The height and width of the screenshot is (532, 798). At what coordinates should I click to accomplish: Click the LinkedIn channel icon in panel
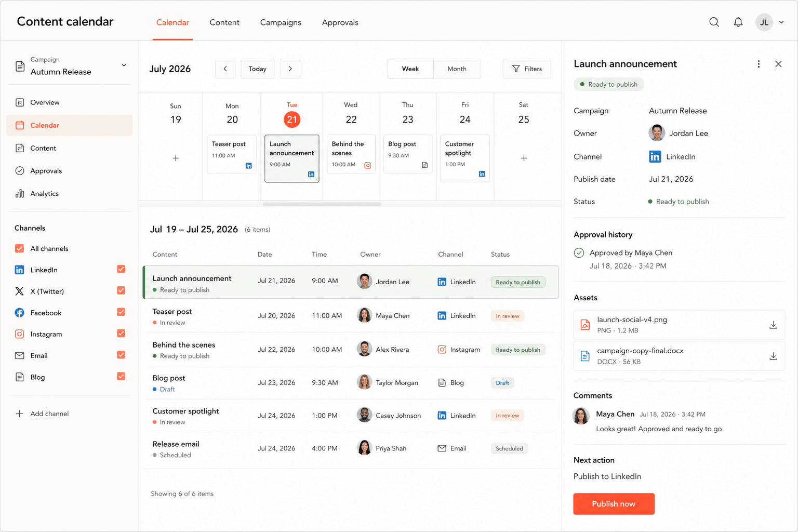point(655,156)
